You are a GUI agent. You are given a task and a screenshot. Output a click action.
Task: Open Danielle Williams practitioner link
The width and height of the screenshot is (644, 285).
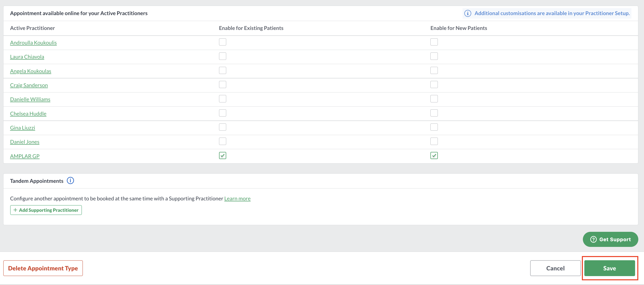30,99
